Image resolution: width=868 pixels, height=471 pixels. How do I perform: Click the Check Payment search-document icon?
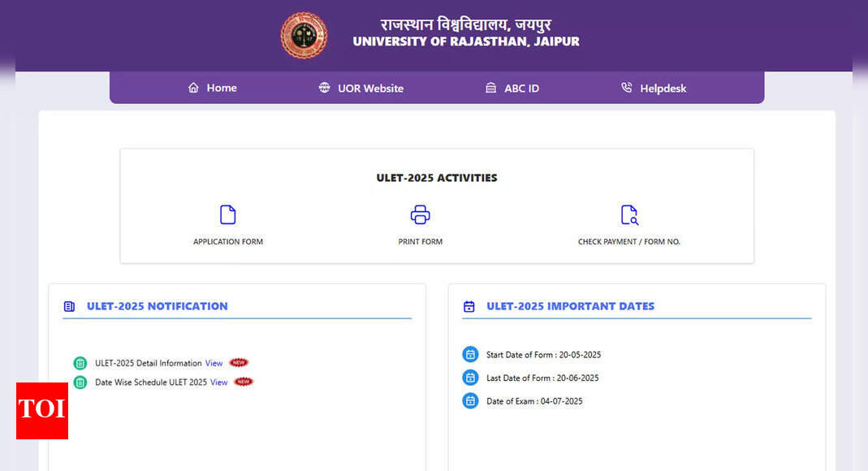pyautogui.click(x=629, y=214)
